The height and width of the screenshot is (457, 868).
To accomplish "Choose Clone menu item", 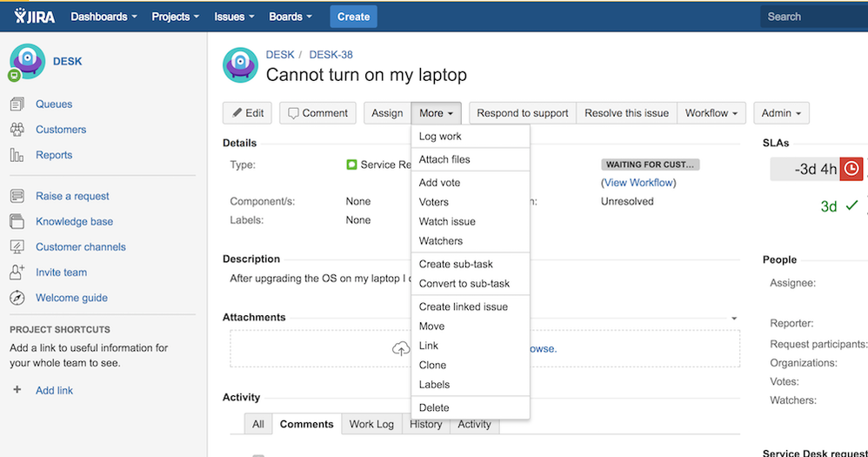I will pyautogui.click(x=471, y=365).
